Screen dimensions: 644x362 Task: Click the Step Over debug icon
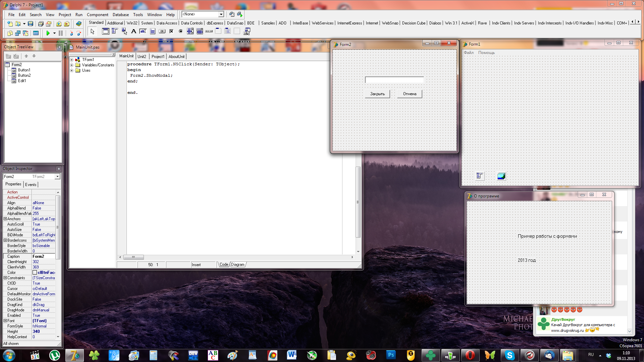click(79, 33)
